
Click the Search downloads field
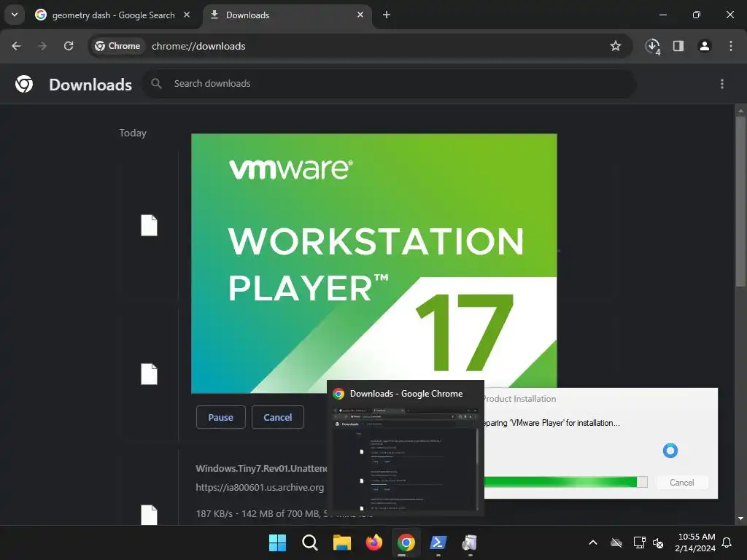coord(390,84)
